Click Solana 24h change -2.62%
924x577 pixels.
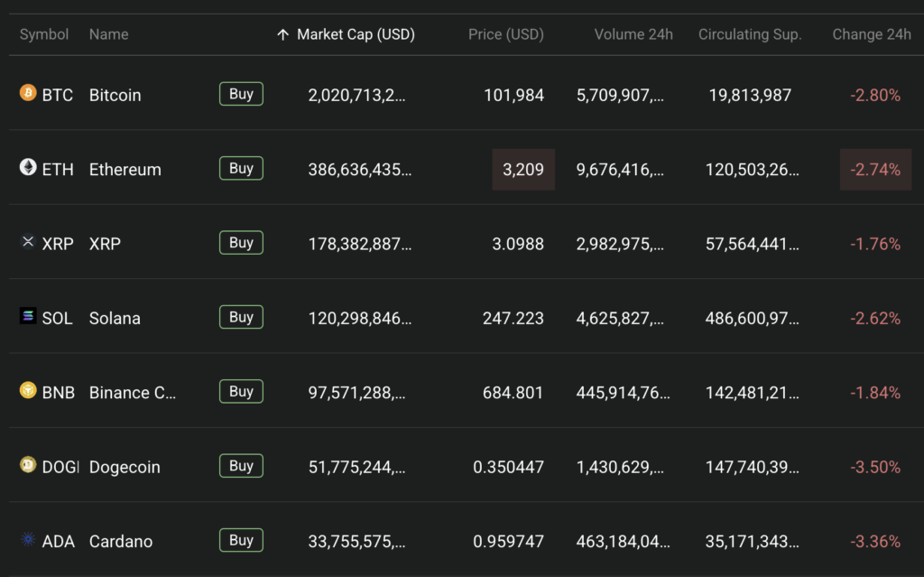click(875, 318)
